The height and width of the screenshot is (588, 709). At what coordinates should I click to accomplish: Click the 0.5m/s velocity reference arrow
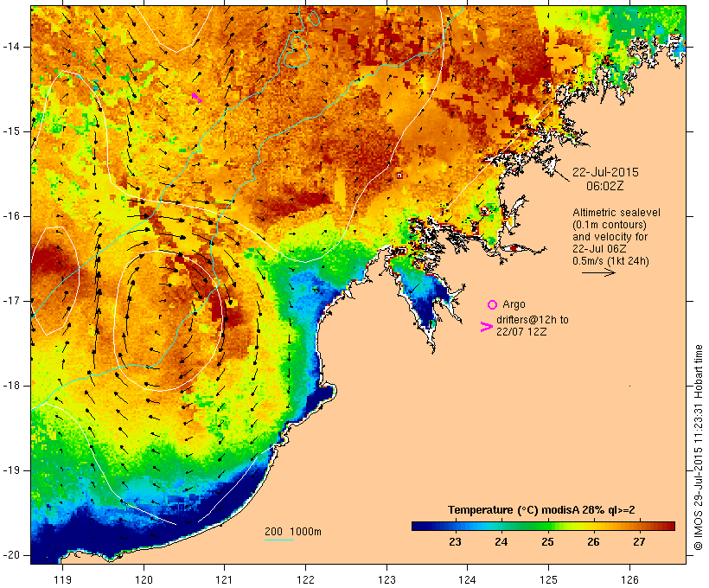point(598,272)
